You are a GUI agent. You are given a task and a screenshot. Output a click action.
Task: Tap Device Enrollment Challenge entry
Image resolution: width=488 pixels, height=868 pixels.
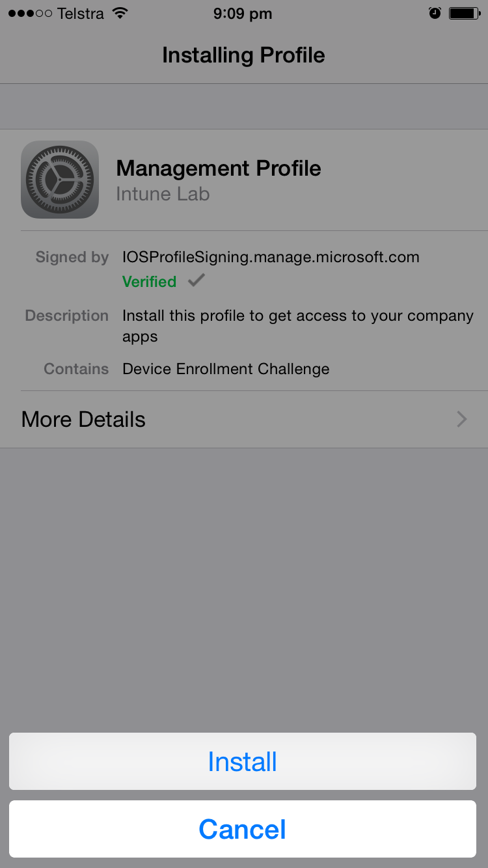[x=226, y=369]
